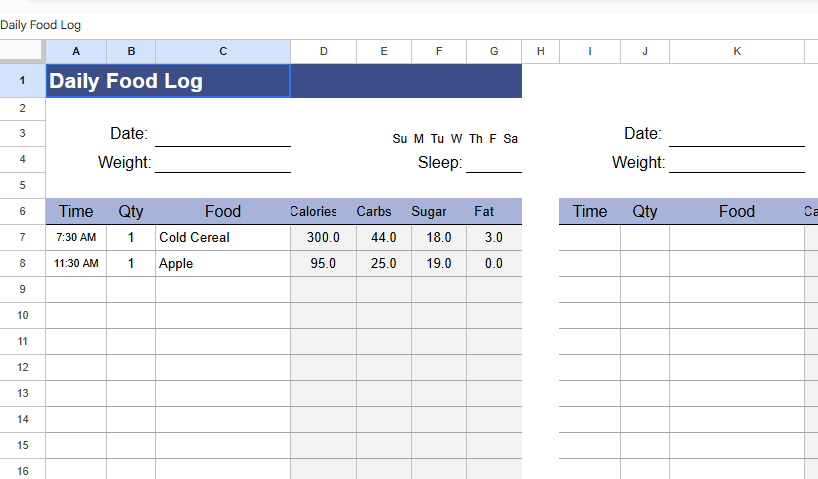The width and height of the screenshot is (818, 479).
Task: Select column K header
Action: [737, 51]
